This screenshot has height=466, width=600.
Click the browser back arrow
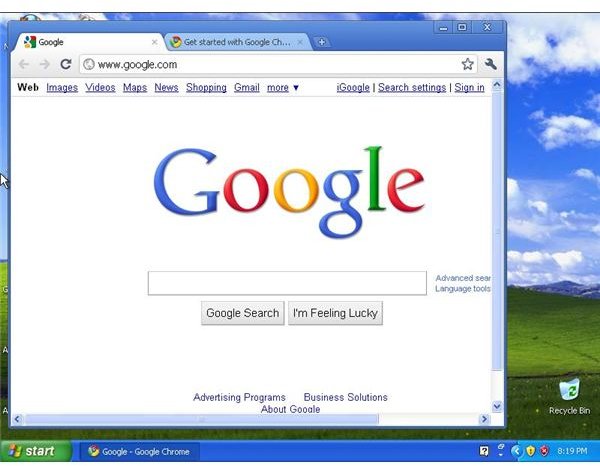point(24,64)
